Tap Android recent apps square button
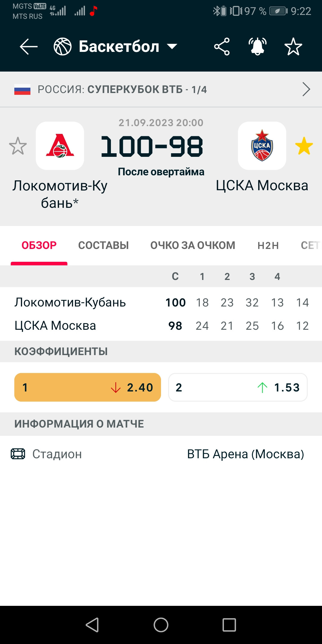322x644 pixels. [229, 625]
